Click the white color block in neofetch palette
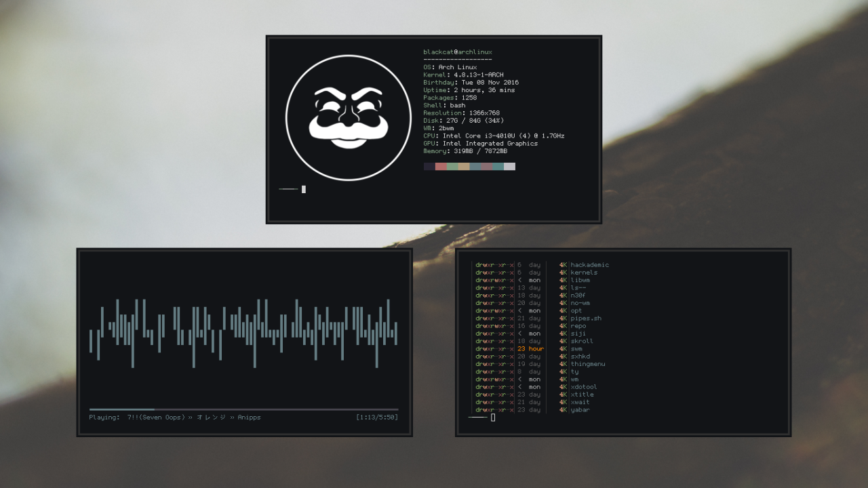868x488 pixels. [x=509, y=167]
